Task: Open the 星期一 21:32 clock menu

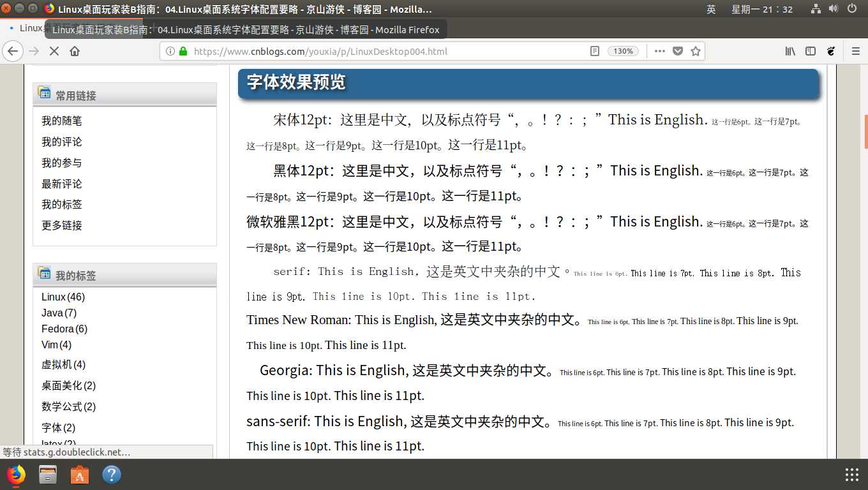Action: tap(762, 9)
